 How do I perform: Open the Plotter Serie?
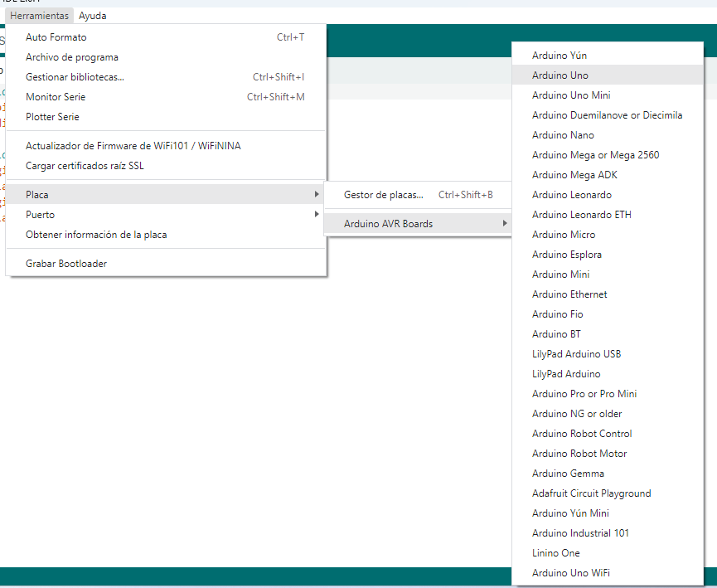52,117
